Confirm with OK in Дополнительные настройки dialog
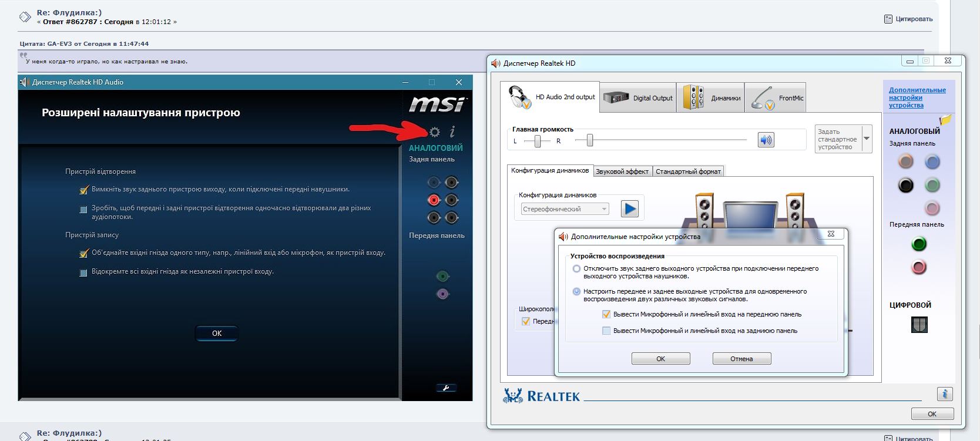This screenshot has width=980, height=441. pos(660,358)
